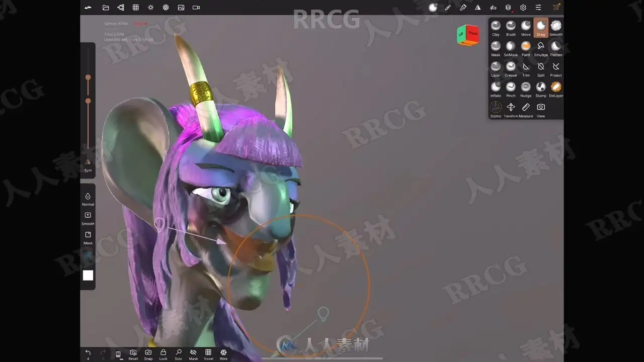This screenshot has width=644, height=362.
Task: Select the Inflate tool
Action: pos(496,89)
